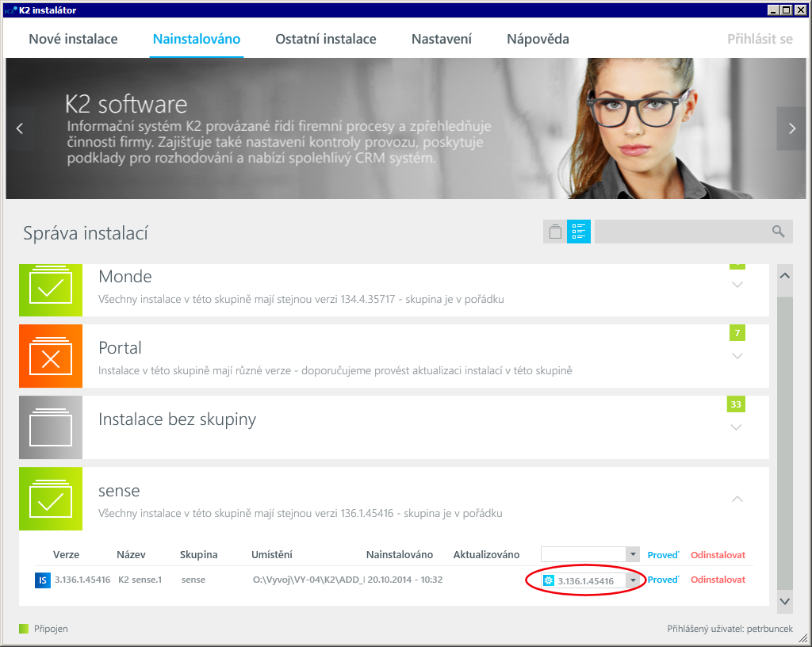Open version dropdown 3.136.1.45416
Screen dimensions: 812x647
633,580
